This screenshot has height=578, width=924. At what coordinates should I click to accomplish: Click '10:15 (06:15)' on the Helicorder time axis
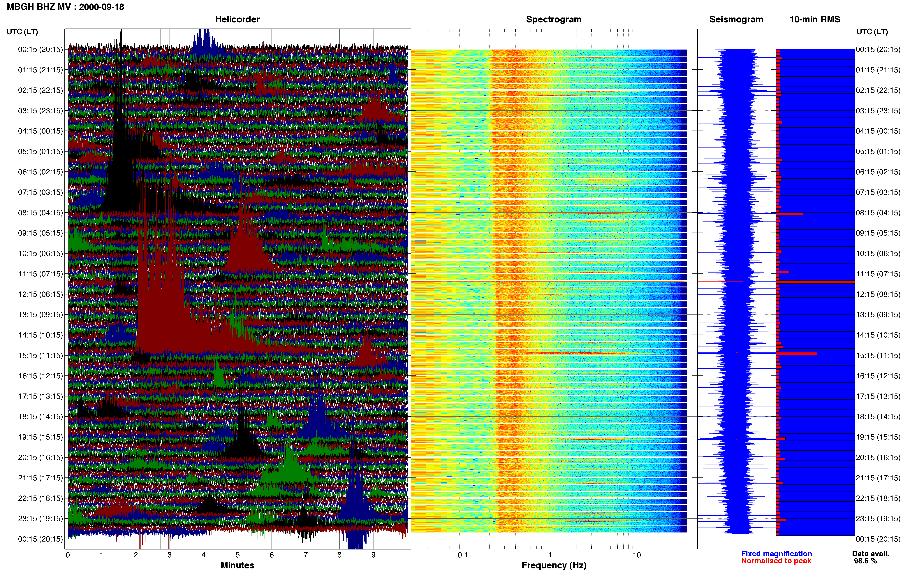[41, 253]
